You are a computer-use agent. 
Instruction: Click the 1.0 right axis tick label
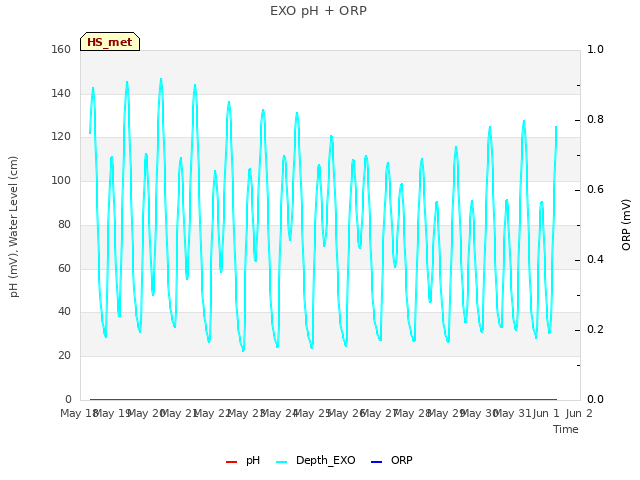pyautogui.click(x=595, y=49)
